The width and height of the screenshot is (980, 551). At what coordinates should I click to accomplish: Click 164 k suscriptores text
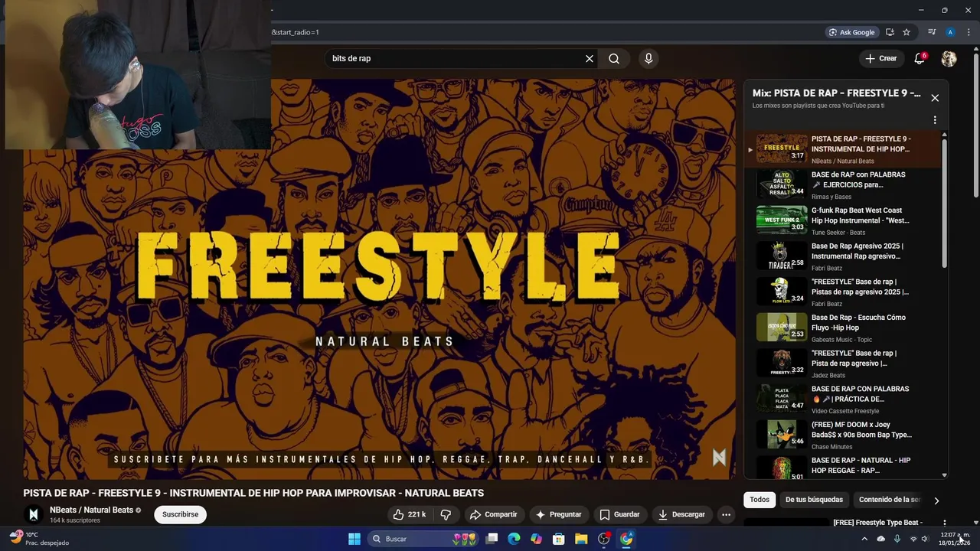click(75, 520)
